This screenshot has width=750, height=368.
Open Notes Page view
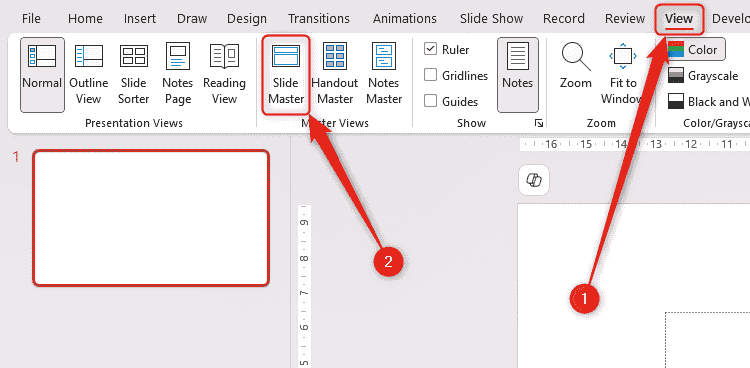coord(177,75)
